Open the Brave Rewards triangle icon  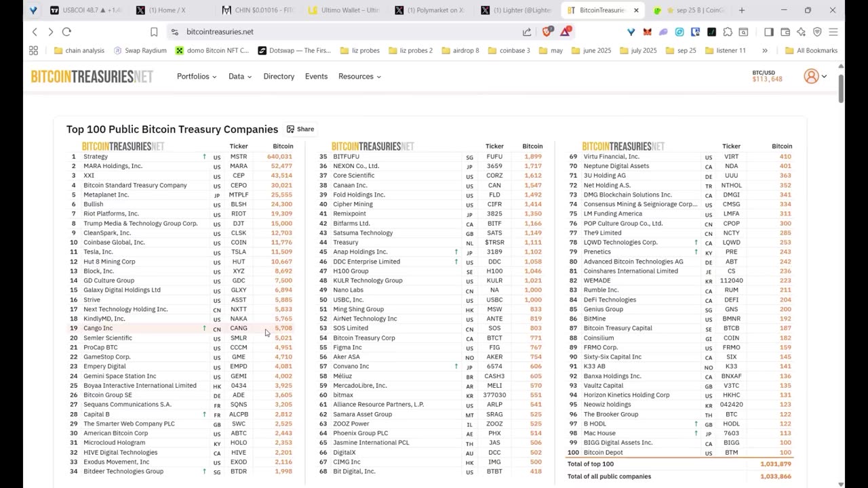point(566,31)
